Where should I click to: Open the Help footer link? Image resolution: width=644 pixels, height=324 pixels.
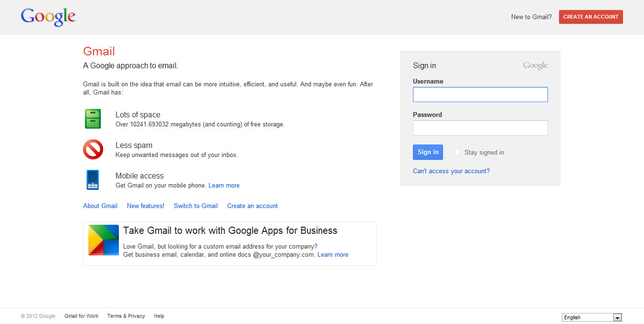pos(159,316)
